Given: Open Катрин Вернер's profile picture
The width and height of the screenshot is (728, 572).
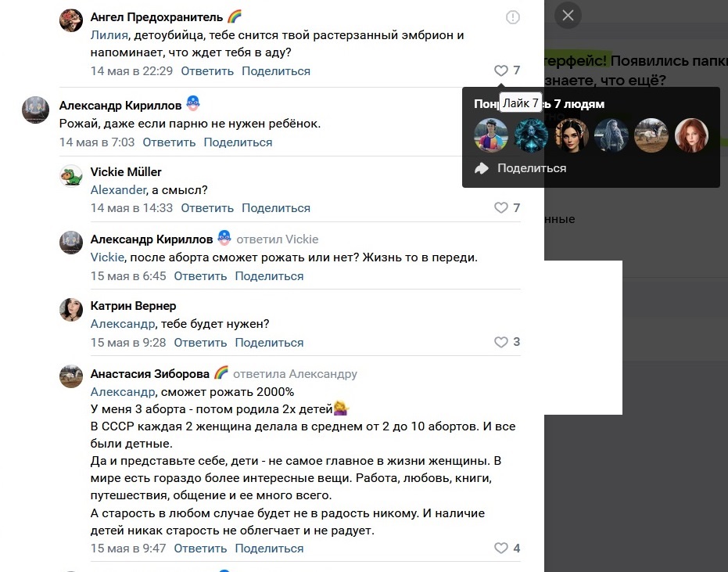Looking at the screenshot, I should tap(71, 310).
